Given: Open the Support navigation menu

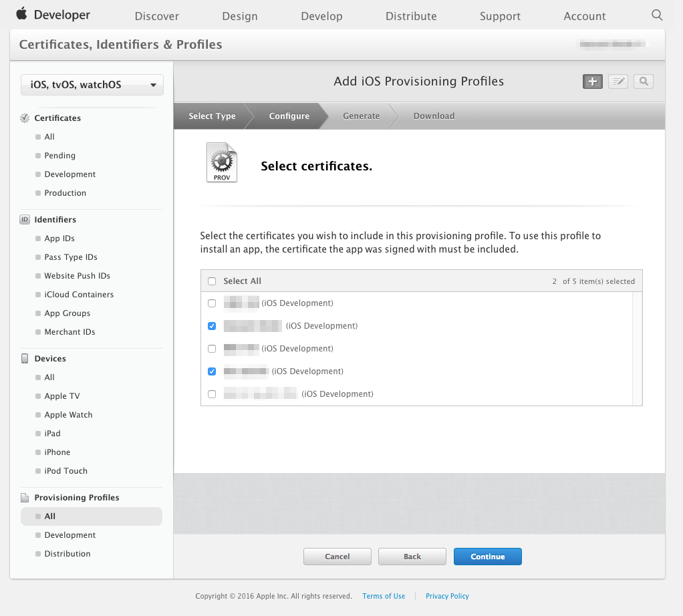Looking at the screenshot, I should click(x=500, y=16).
